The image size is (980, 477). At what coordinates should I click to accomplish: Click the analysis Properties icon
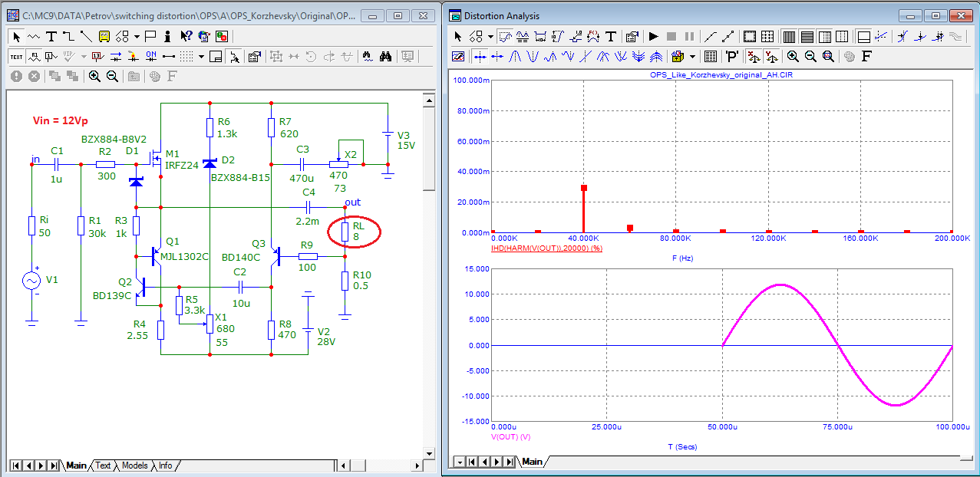click(632, 36)
